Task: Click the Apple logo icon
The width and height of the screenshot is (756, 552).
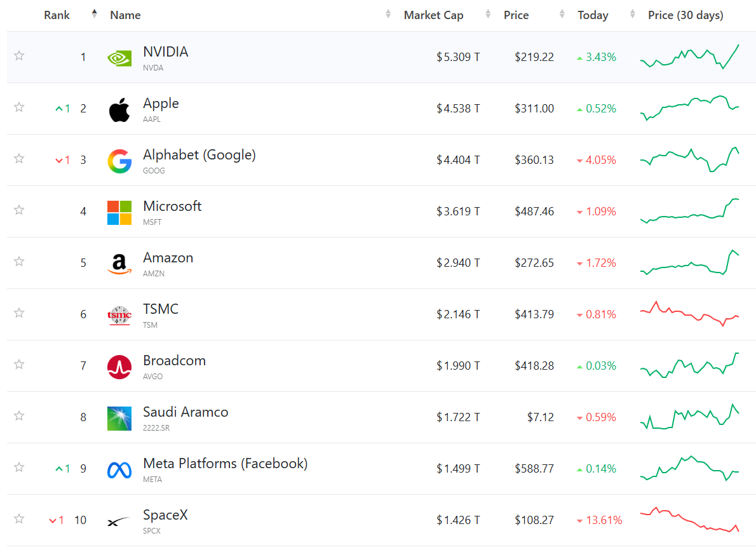Action: [x=119, y=110]
